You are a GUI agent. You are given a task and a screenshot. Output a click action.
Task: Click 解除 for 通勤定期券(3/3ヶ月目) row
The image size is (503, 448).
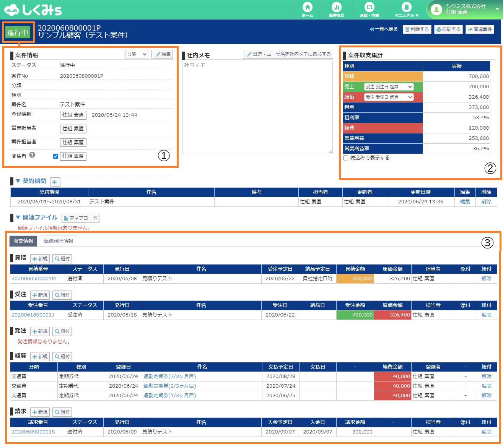[487, 377]
